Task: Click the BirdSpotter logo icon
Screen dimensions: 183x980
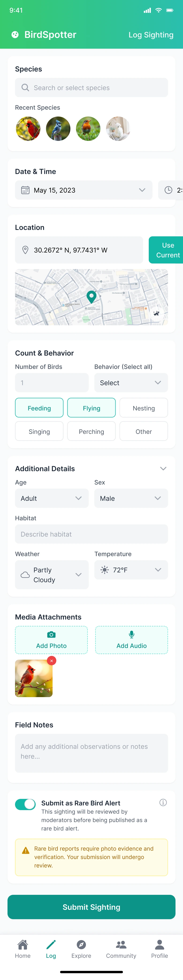Action: point(15,35)
